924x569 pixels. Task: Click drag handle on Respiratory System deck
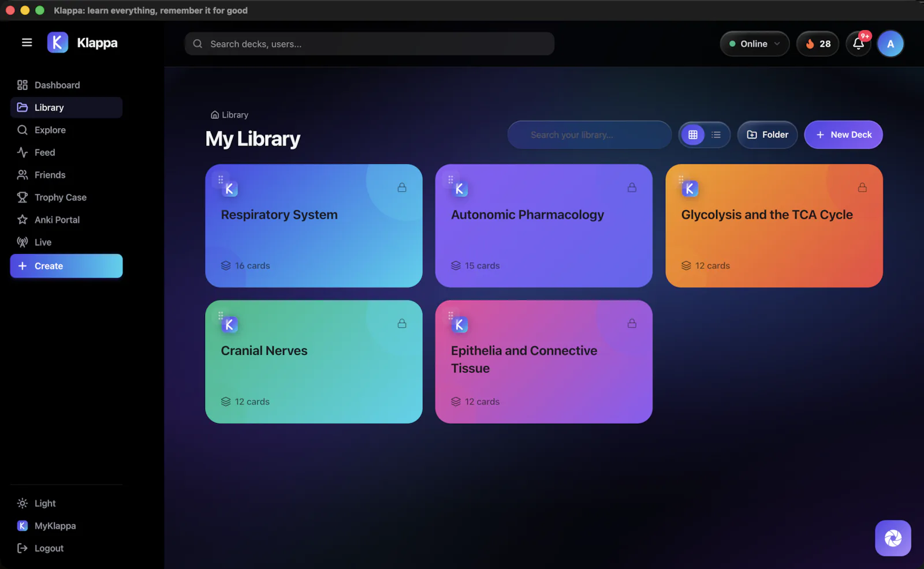click(x=221, y=179)
